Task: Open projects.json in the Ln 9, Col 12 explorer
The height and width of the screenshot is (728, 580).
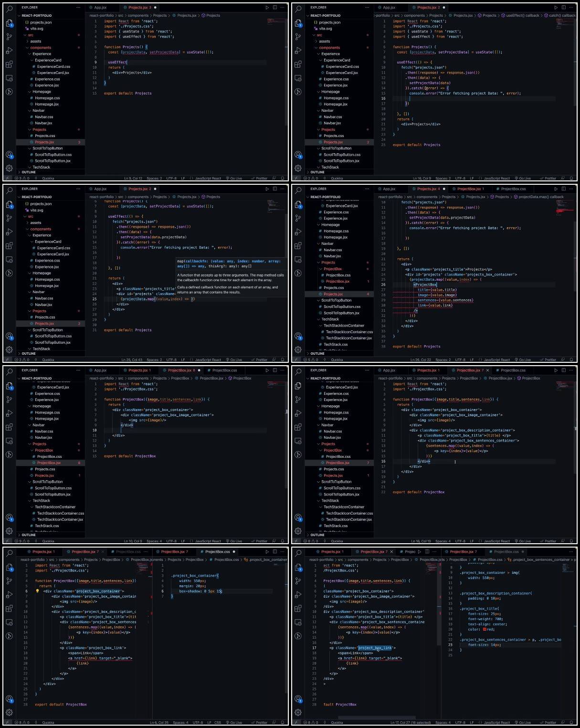Action: point(41,22)
